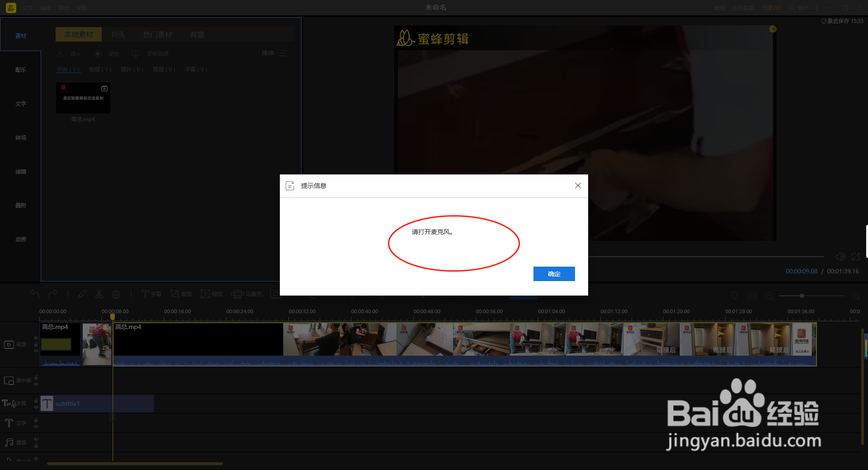Open the 字幕 subtitle tool in toolbar
The image size is (868, 470).
pos(151,294)
